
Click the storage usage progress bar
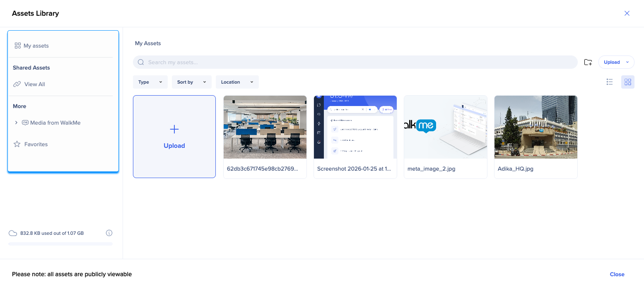pyautogui.click(x=60, y=244)
